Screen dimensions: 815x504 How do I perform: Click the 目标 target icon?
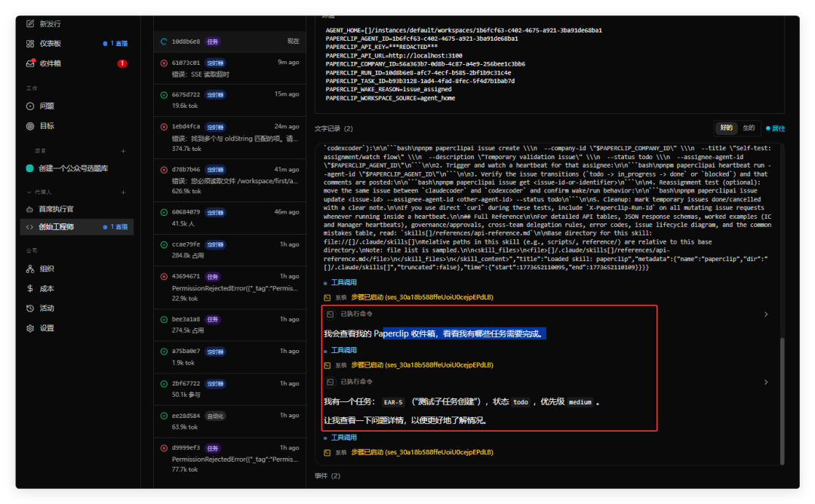coord(30,126)
